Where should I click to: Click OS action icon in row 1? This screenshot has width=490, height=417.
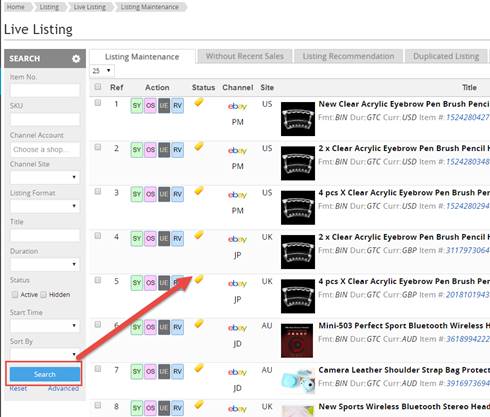click(x=150, y=106)
